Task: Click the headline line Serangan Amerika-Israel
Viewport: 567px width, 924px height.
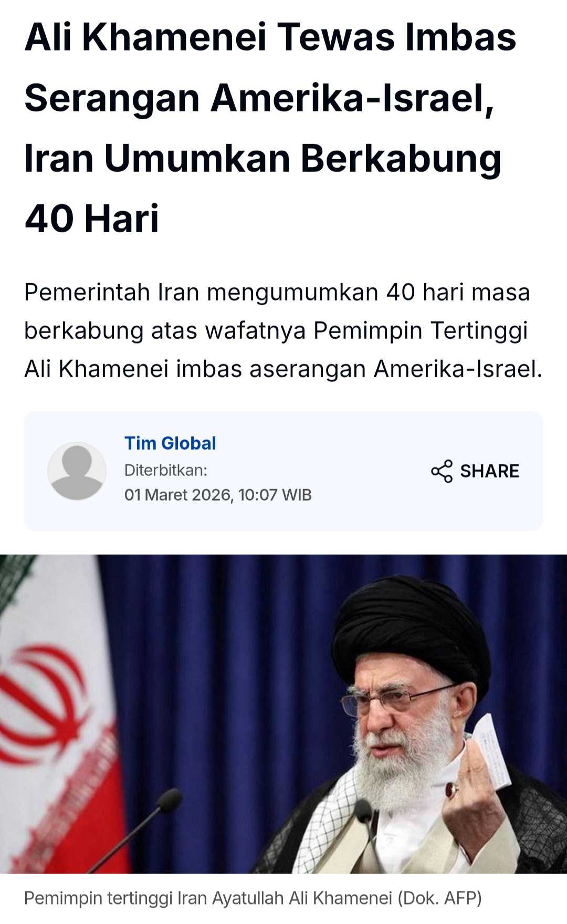Action: [259, 98]
